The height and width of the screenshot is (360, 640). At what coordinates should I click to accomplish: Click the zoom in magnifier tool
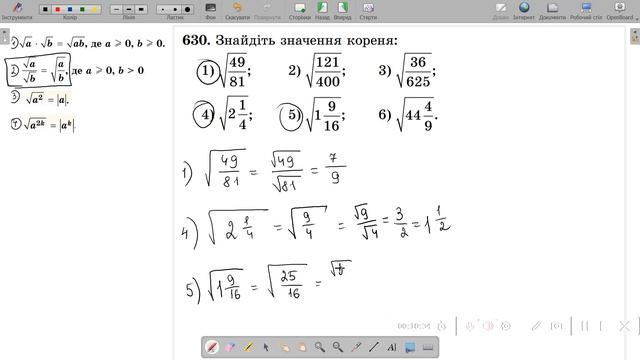click(320, 347)
